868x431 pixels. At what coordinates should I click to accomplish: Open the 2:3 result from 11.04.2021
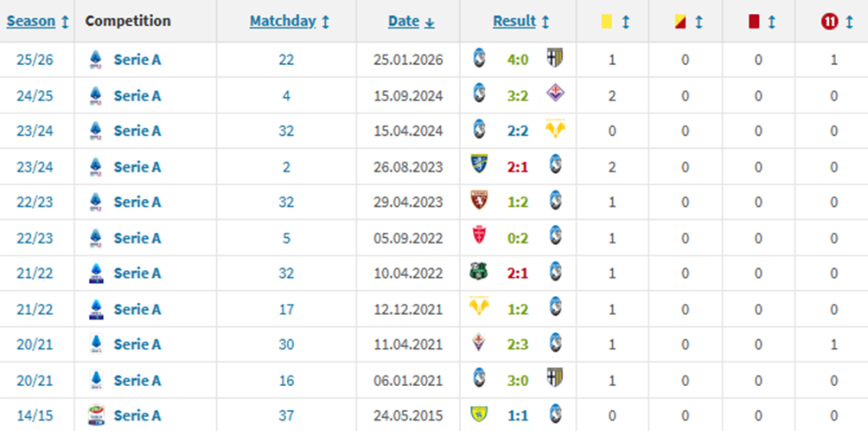(517, 344)
